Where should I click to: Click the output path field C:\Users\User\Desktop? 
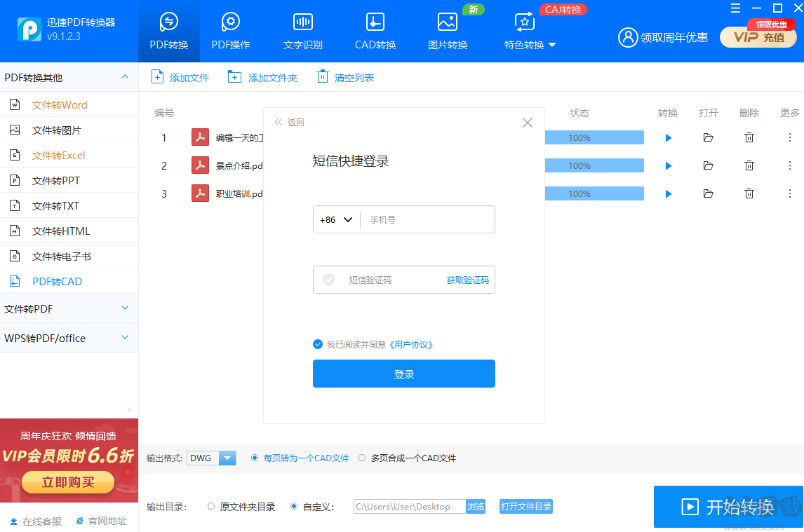click(409, 506)
